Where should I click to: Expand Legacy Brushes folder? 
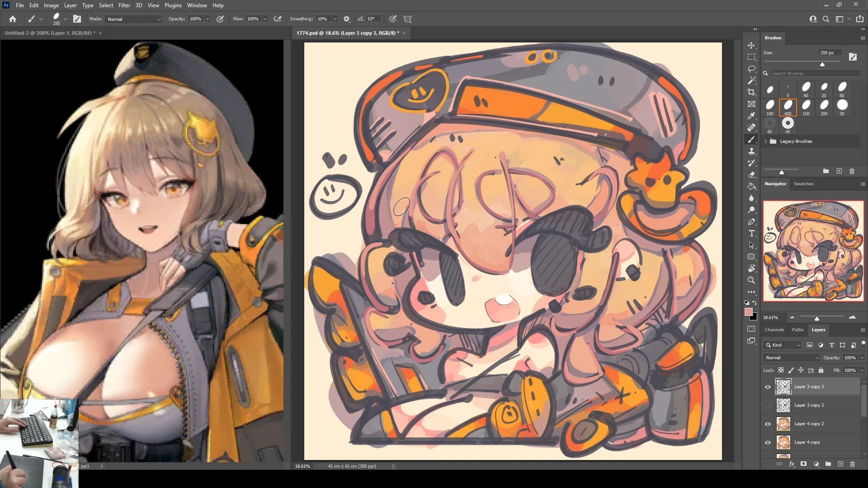(766, 141)
